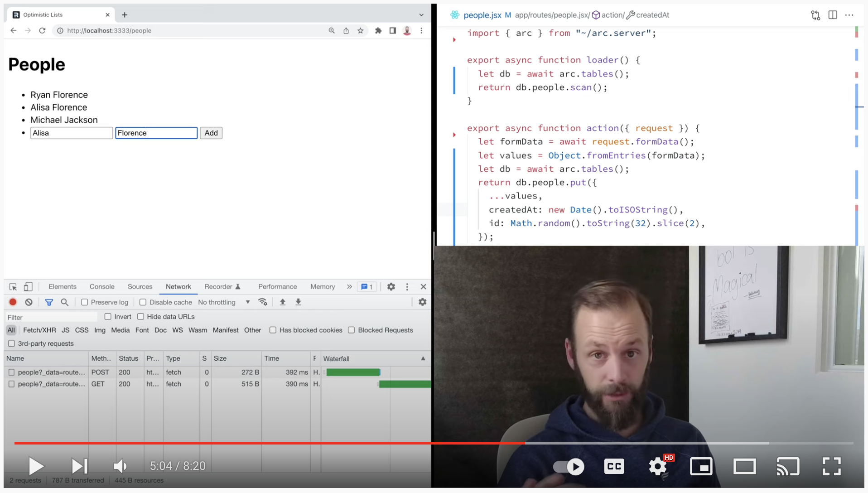Open the extensions puzzle icon
The width and height of the screenshot is (868, 493).
pyautogui.click(x=378, y=30)
